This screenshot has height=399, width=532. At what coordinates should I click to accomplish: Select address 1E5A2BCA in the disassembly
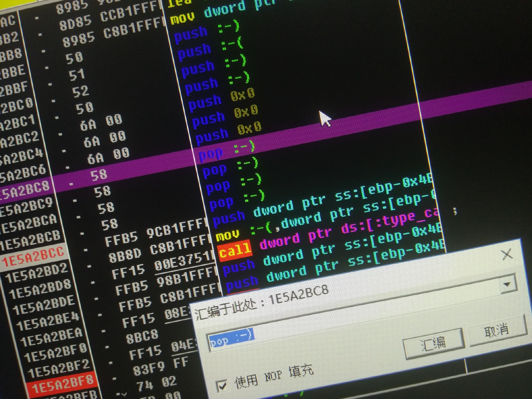28,224
